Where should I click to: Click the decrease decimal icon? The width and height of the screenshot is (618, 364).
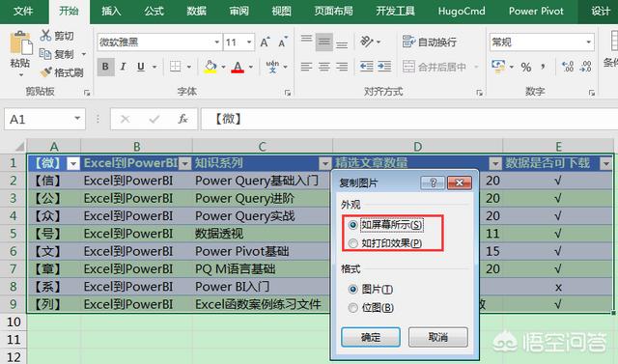586,67
